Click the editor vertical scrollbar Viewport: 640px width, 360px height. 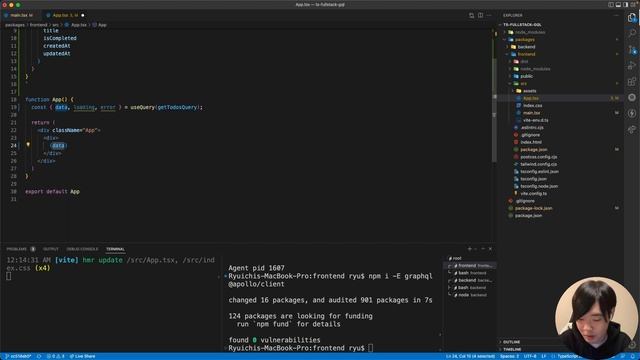(x=494, y=110)
